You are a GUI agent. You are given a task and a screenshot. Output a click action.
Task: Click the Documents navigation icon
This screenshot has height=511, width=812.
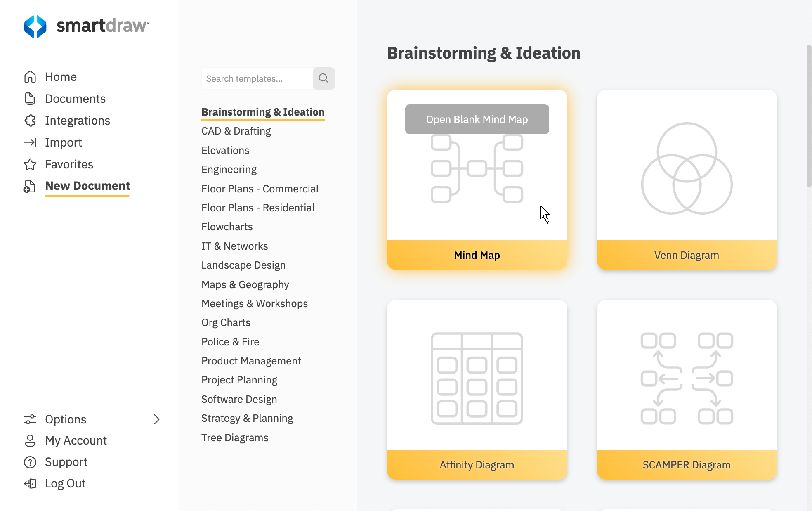pos(30,98)
